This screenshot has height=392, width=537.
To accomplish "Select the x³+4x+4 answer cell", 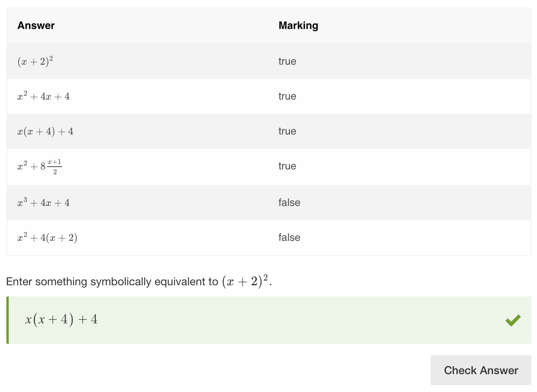I will coord(44,202).
